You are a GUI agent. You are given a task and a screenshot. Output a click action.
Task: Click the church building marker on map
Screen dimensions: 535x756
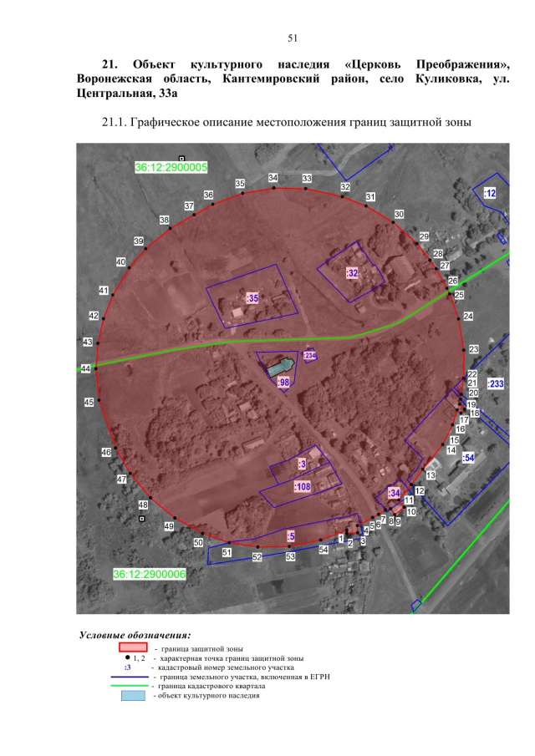coord(278,367)
